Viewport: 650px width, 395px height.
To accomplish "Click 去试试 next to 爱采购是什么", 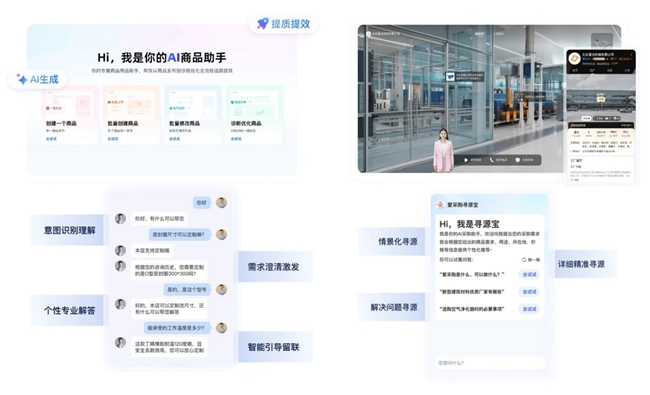I will click(529, 274).
